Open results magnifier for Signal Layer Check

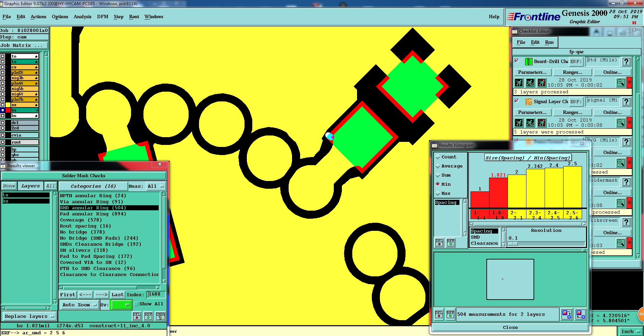click(x=621, y=123)
